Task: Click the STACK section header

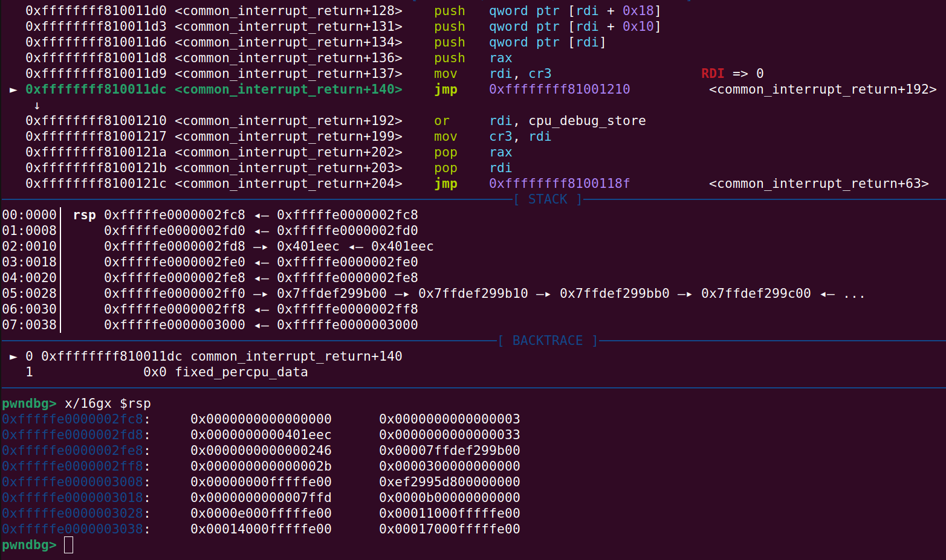Action: pyautogui.click(x=548, y=199)
